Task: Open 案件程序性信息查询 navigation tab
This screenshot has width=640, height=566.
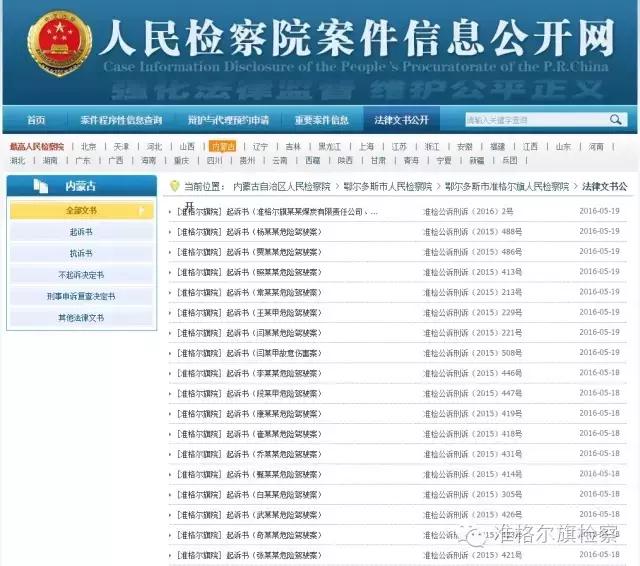Action: pyautogui.click(x=121, y=120)
